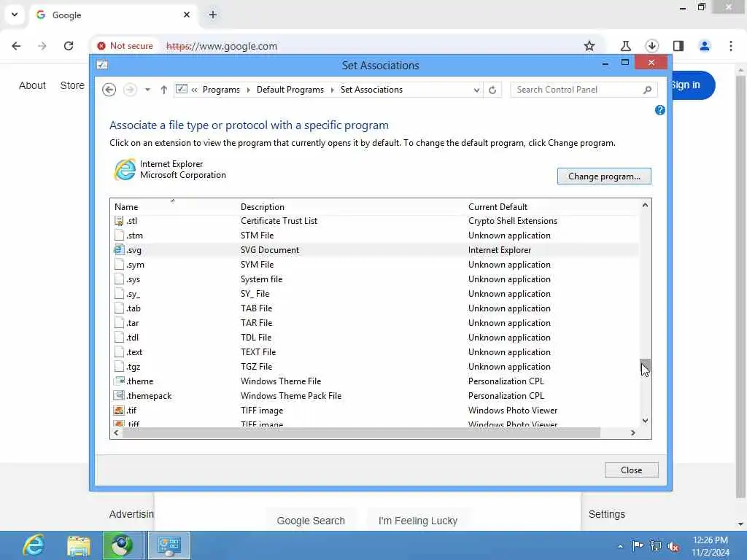Select the .themepack extension row
The width and height of the screenshot is (747, 560).
(x=375, y=396)
